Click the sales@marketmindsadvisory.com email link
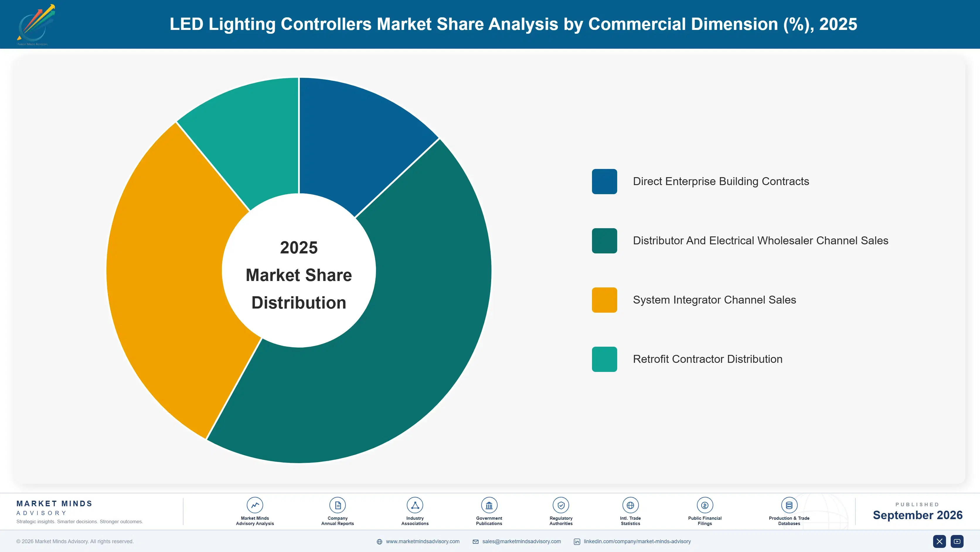 (x=522, y=541)
